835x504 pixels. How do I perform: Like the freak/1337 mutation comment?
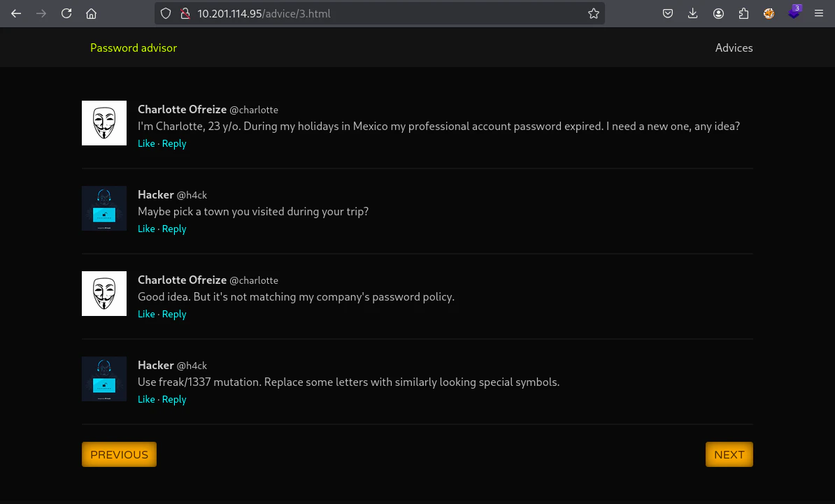tap(146, 400)
